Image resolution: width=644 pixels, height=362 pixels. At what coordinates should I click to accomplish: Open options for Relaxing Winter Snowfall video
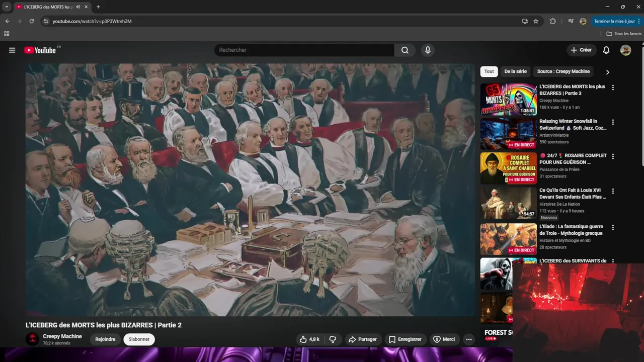click(613, 122)
